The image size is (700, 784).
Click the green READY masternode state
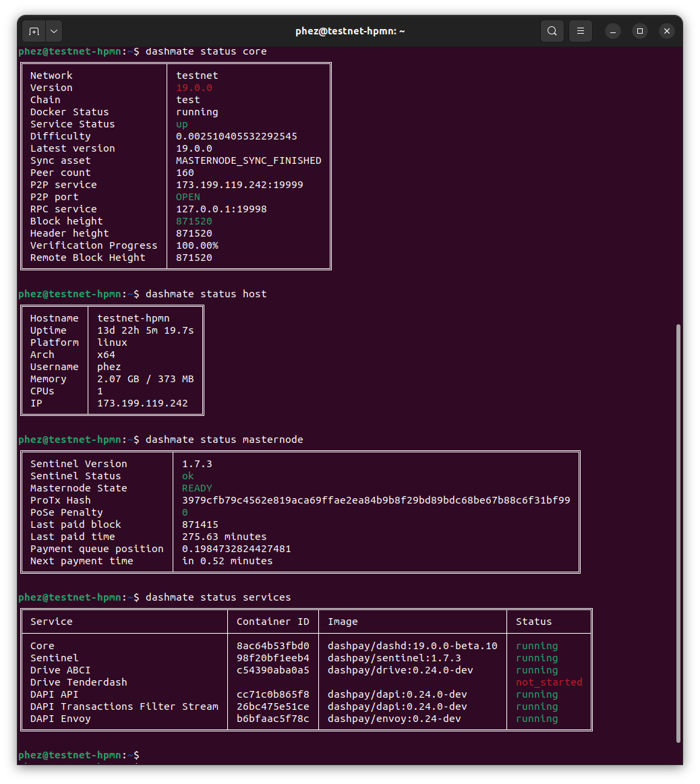197,488
